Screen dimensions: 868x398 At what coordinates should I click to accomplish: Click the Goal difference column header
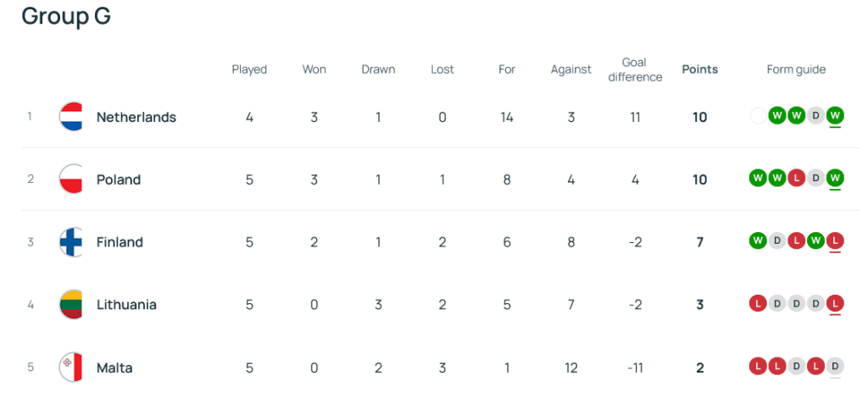635,69
